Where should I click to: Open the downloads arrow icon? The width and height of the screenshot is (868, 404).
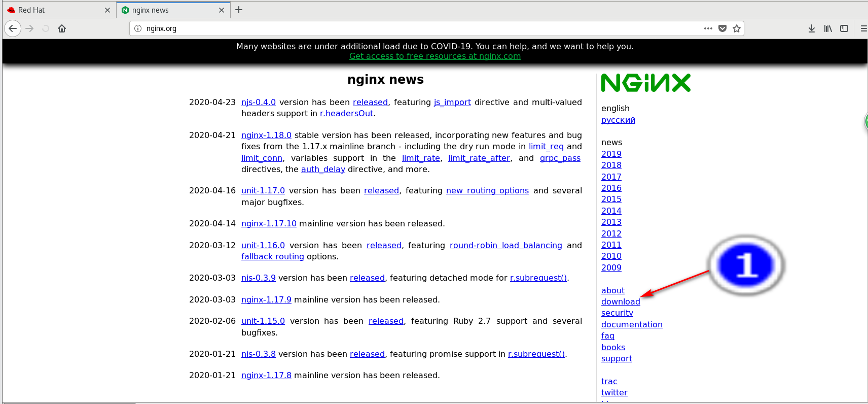click(812, 28)
